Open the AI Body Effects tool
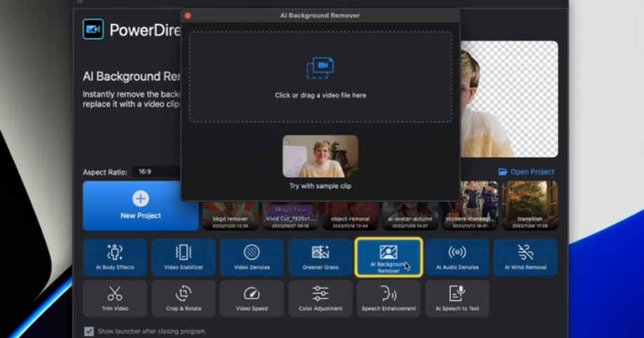 115,257
